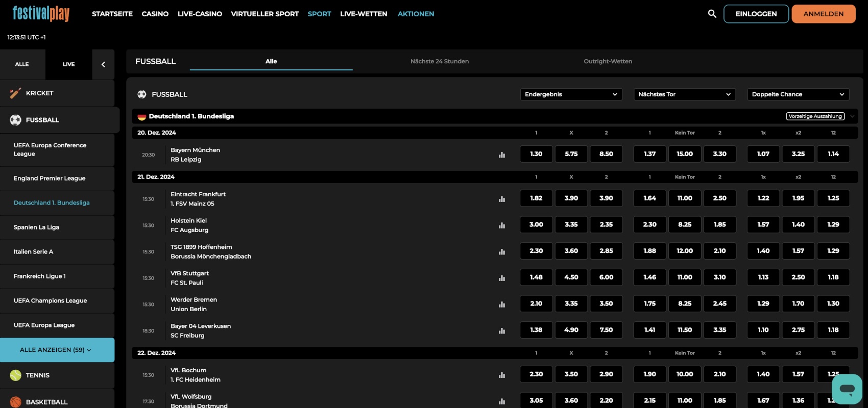View statistics icon for VfB Stuttgart match
Image resolution: width=868 pixels, height=408 pixels.
[502, 278]
